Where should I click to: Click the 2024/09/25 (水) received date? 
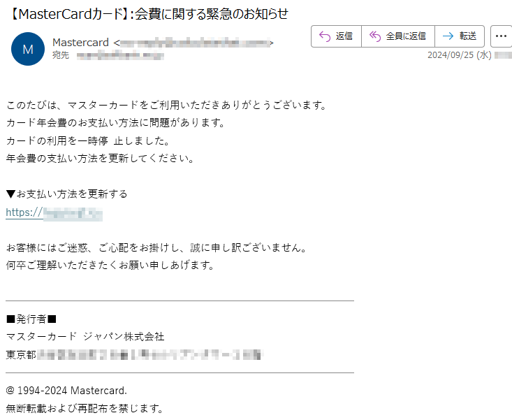tap(460, 55)
